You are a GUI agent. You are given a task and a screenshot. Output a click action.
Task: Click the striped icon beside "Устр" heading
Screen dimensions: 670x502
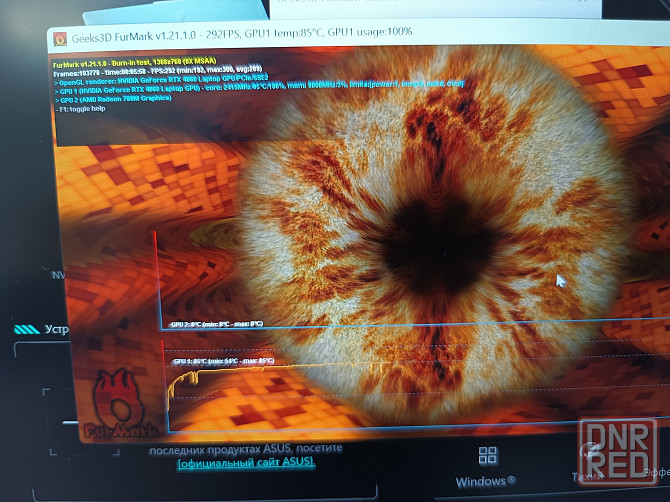coord(27,329)
